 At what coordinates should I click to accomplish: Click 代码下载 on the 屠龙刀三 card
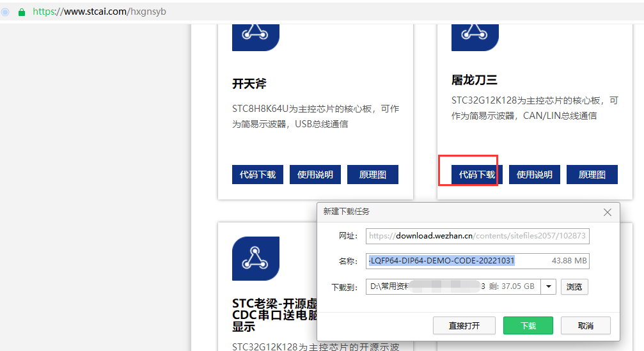[x=477, y=175]
